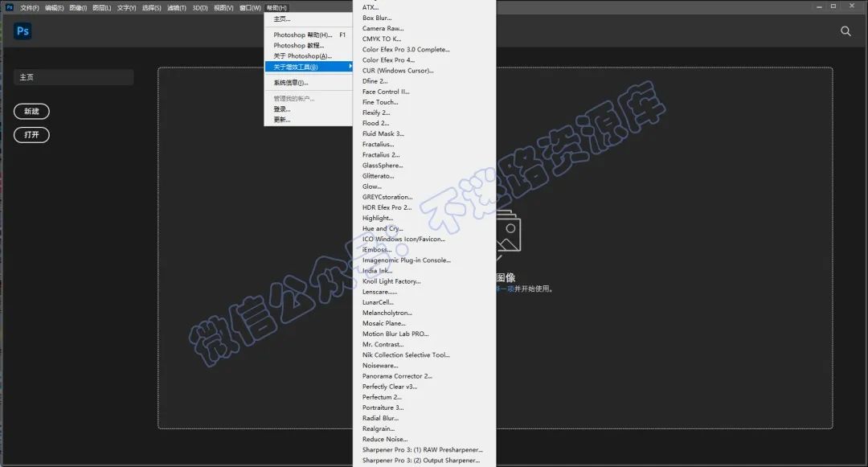Click the small Ps title bar icon
The width and height of the screenshot is (868, 467).
pos(10,7)
